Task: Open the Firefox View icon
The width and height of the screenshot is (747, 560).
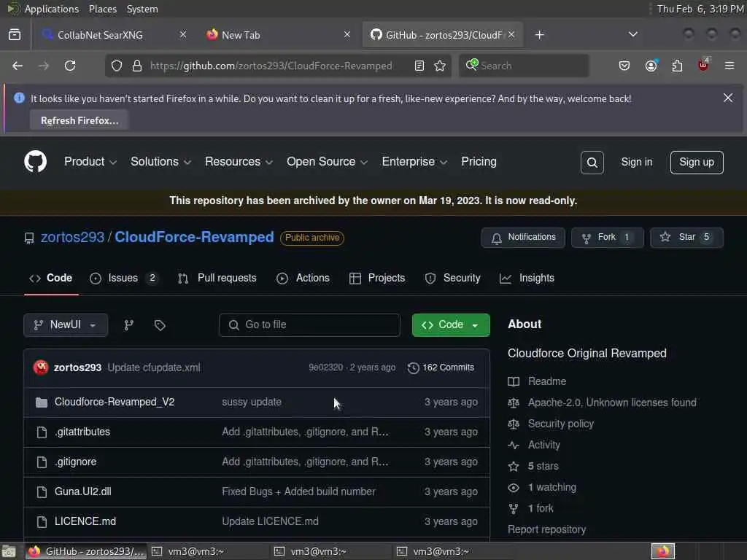Action: point(15,35)
